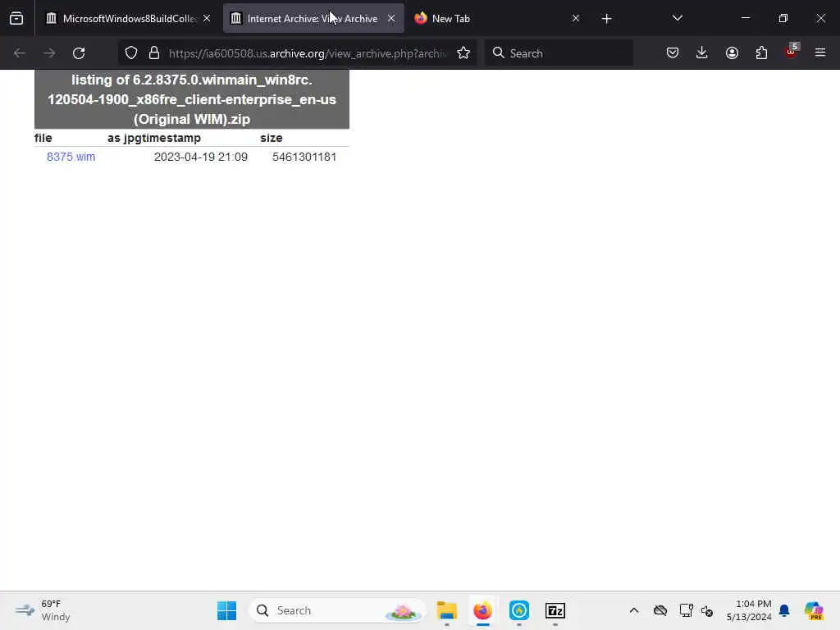Download the 8375.wim file link

[x=71, y=157]
